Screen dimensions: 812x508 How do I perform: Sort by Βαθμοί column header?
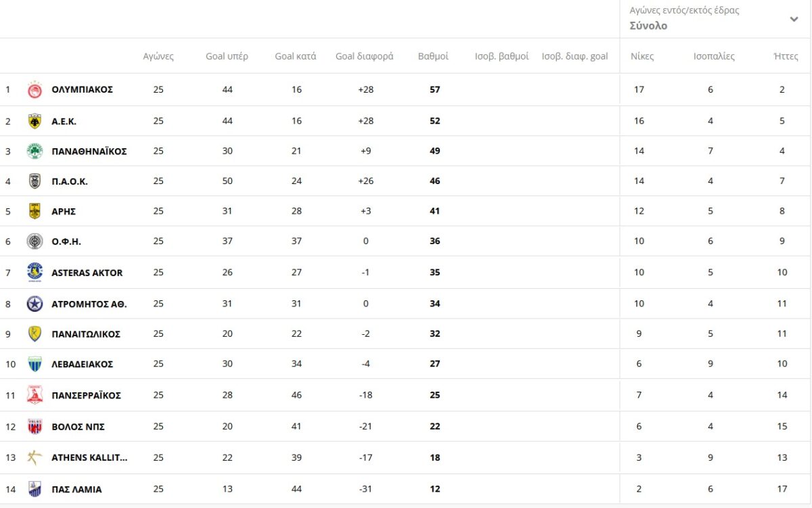pos(433,56)
